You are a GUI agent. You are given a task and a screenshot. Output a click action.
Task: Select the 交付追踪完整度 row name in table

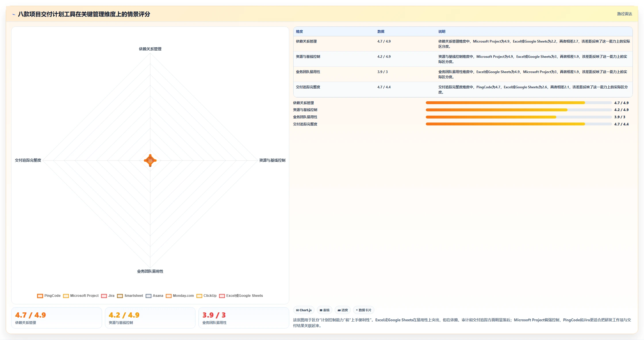click(308, 87)
